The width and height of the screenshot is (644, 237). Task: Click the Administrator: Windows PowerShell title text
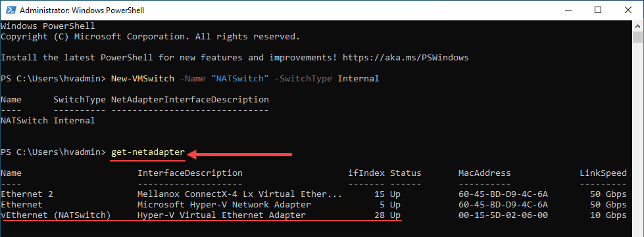click(82, 10)
